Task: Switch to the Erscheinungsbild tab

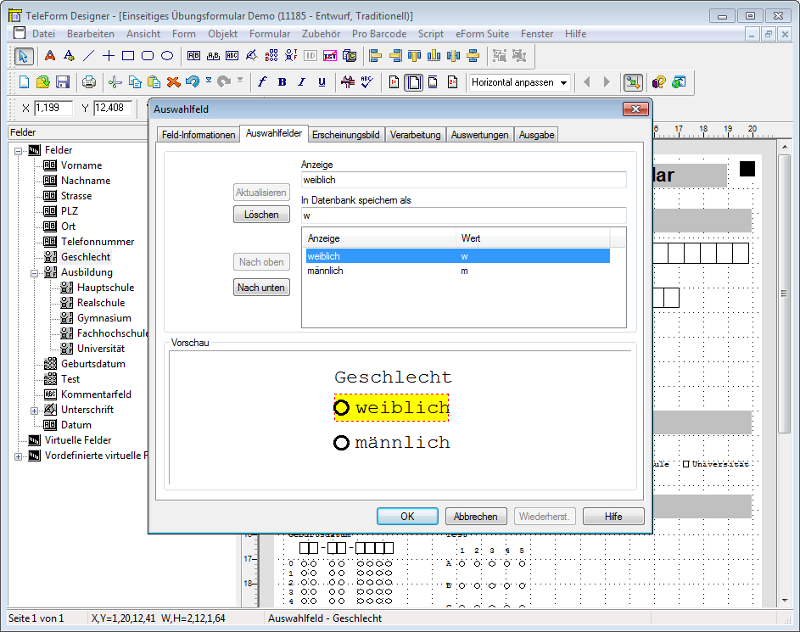Action: [345, 134]
